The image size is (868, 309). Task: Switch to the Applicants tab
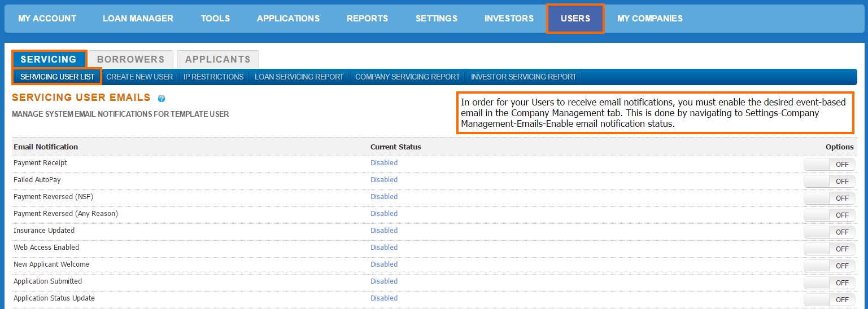(x=218, y=59)
